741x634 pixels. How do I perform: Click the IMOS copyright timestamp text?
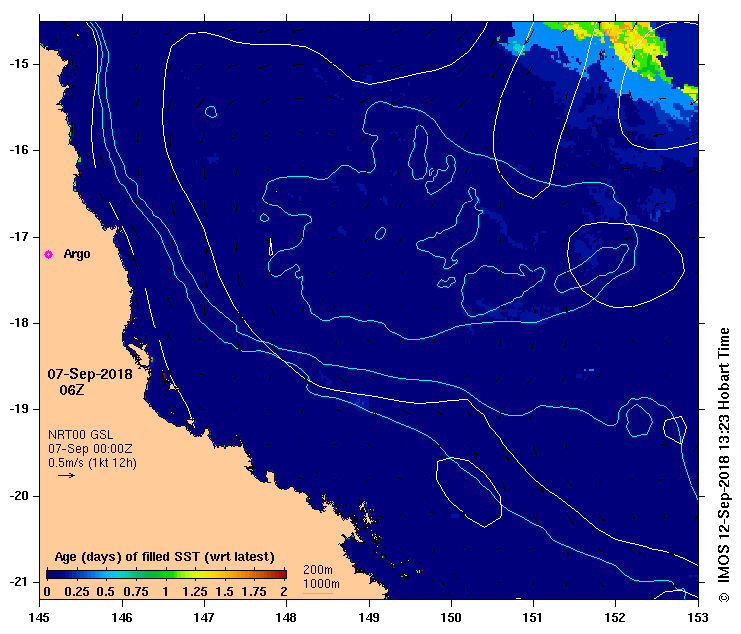724,465
